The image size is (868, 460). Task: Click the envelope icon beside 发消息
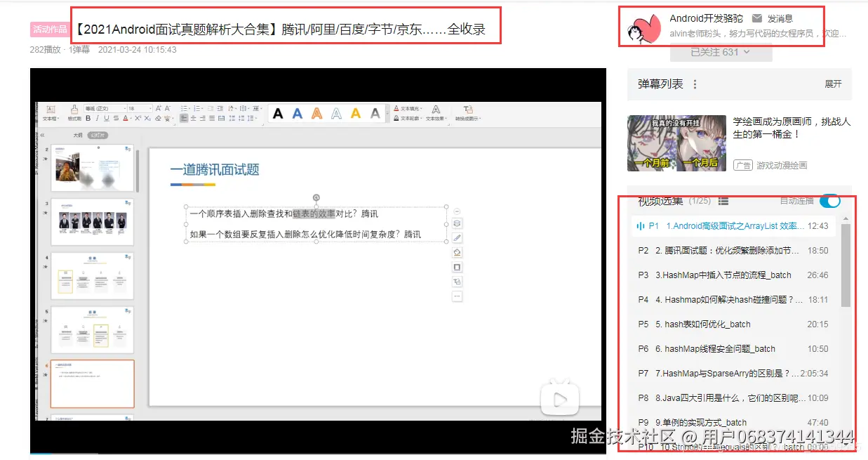click(756, 18)
